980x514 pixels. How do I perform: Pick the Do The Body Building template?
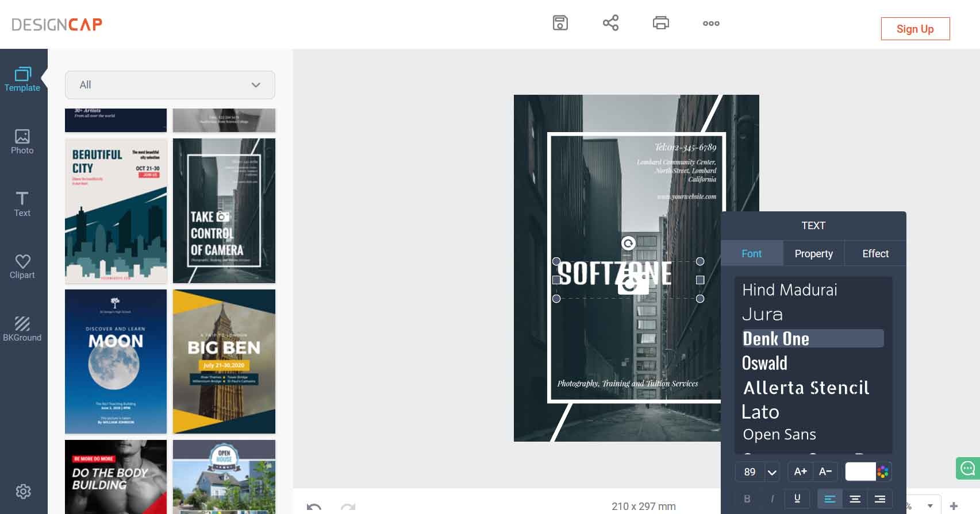point(116,477)
